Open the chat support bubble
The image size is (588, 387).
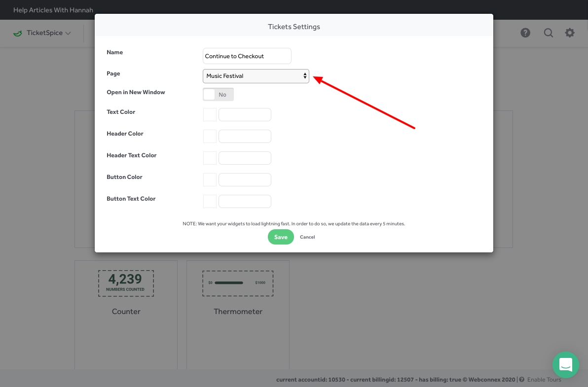[x=565, y=364]
